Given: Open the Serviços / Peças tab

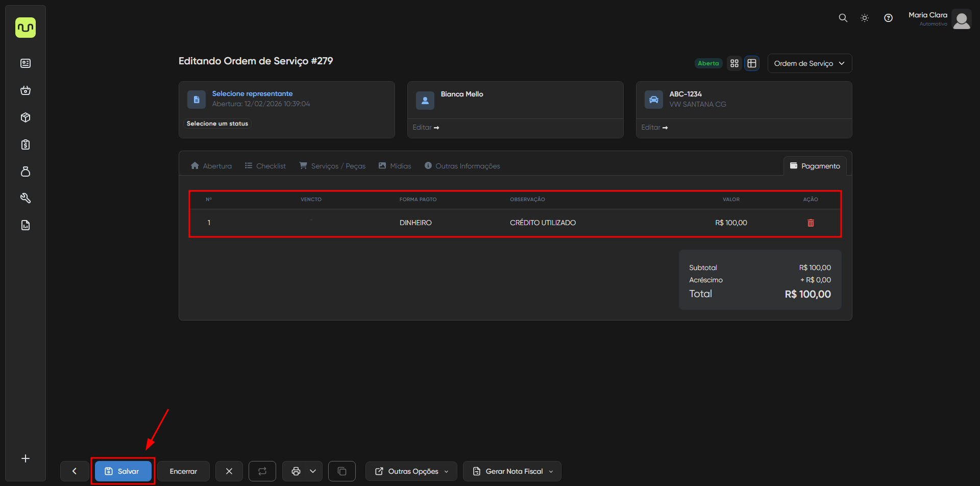Looking at the screenshot, I should [333, 166].
